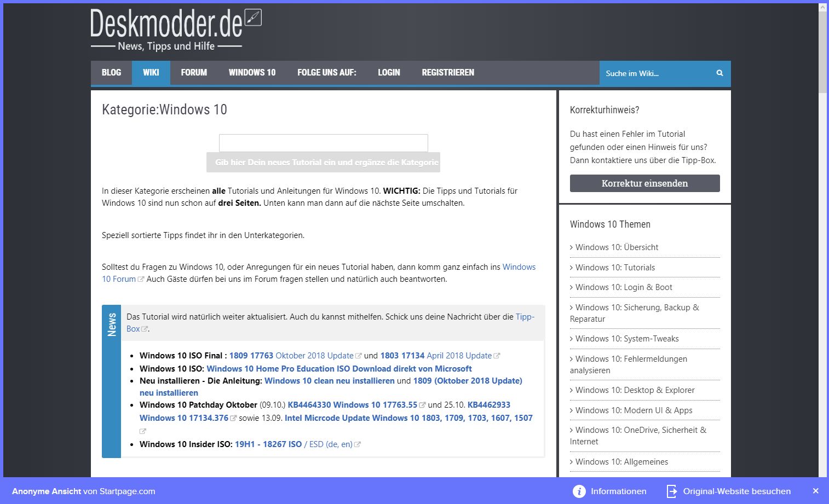Click Original-Website besuchen in bottom bar

point(736,491)
